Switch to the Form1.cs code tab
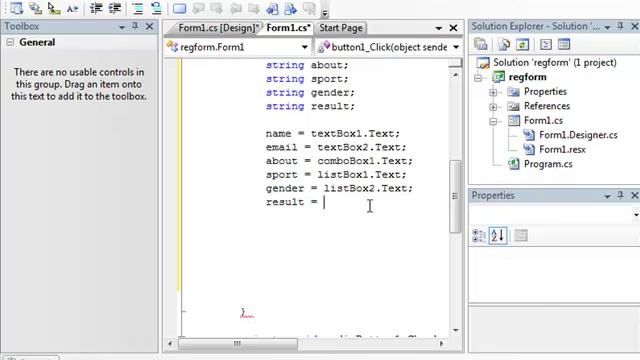640x360 pixels. pos(288,28)
